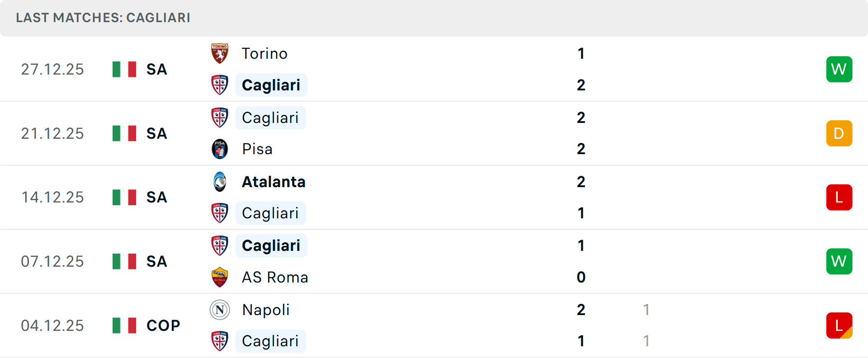868x358 pixels.
Task: Click the Last Matches: Cagliari header
Action: (103, 18)
